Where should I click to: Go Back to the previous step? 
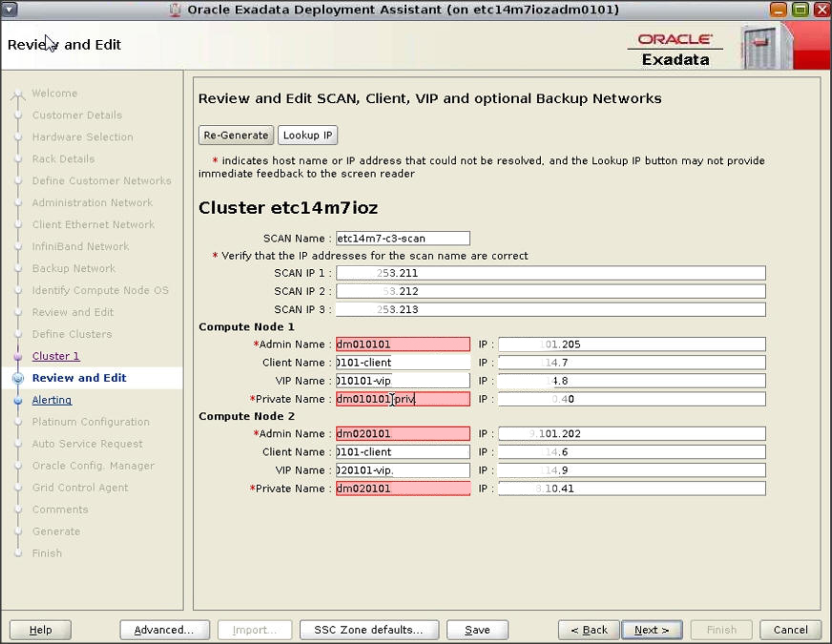[x=589, y=630]
